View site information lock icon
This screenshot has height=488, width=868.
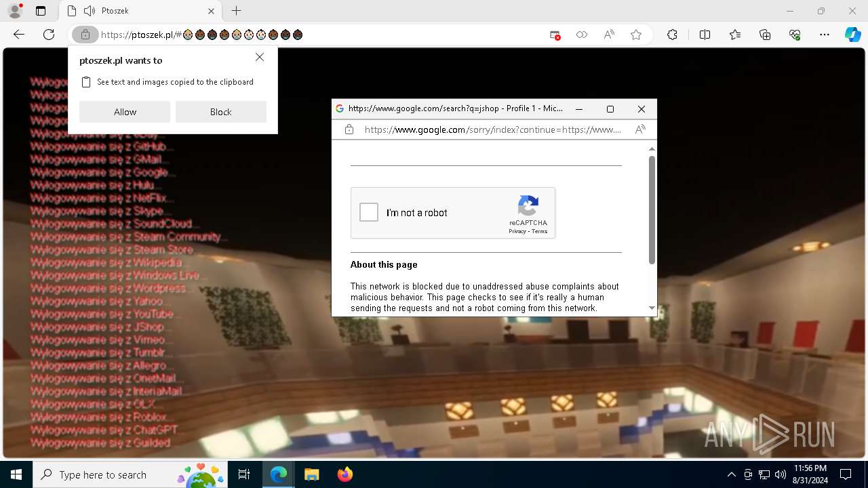85,35
